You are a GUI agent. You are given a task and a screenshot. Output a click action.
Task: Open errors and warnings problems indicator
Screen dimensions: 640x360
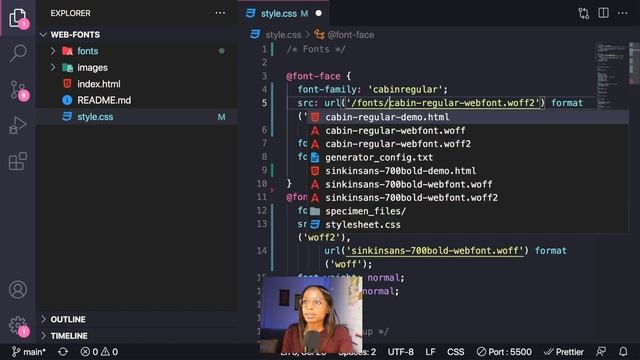[x=99, y=351]
